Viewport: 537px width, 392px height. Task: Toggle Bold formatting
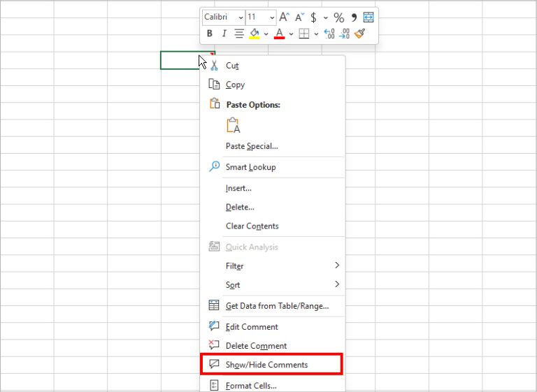pos(210,34)
